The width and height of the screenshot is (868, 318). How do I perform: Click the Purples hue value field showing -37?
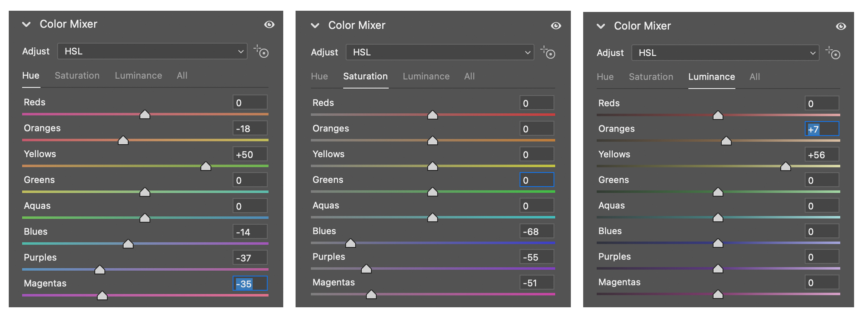(x=250, y=258)
